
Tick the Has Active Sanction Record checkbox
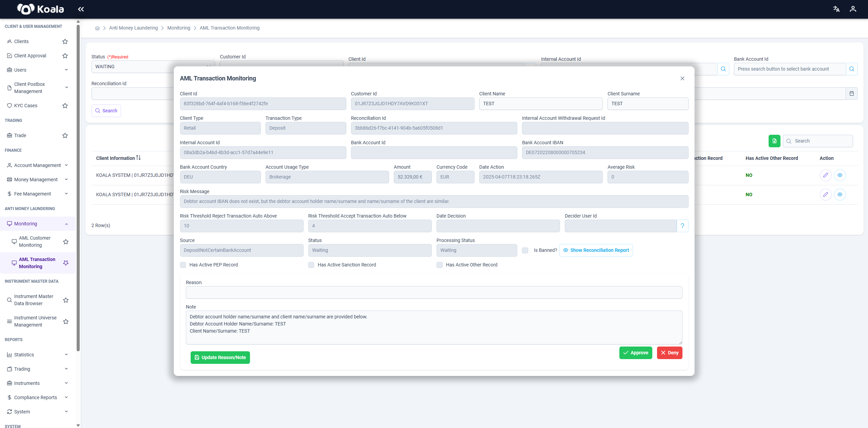[x=311, y=265]
